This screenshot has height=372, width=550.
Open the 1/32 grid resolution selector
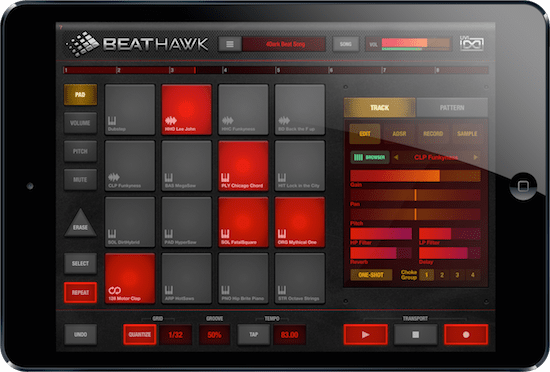pyautogui.click(x=175, y=334)
